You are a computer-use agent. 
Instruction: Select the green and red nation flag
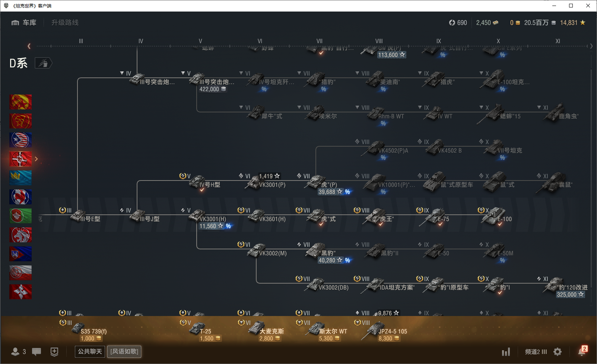coord(20,216)
